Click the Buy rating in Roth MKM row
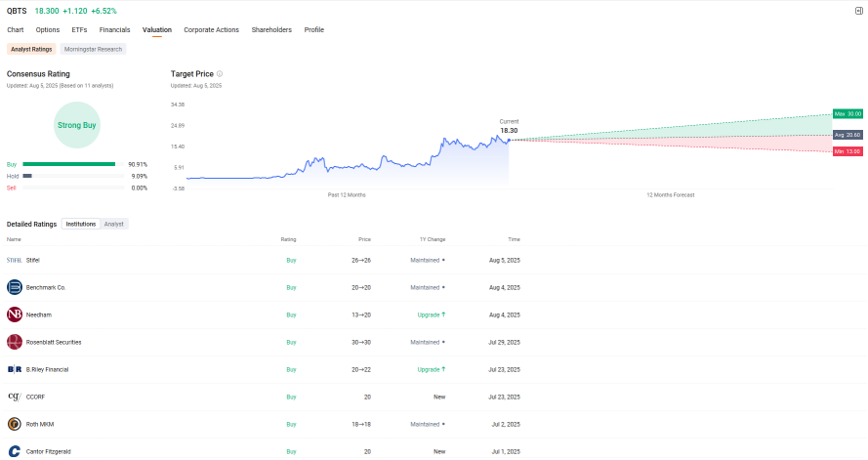The image size is (868, 460). tap(291, 425)
